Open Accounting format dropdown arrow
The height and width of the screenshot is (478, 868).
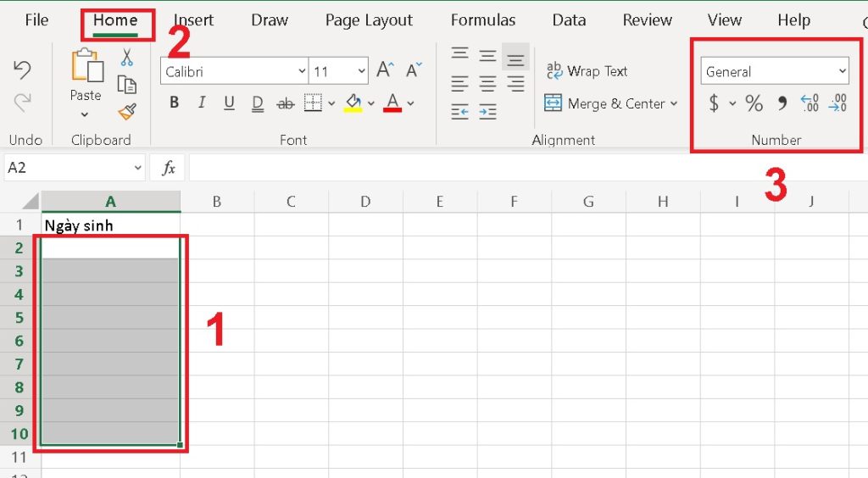732,103
